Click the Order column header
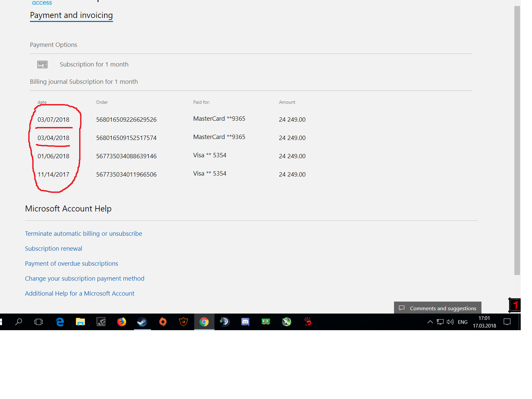This screenshot has width=532, height=399. (102, 102)
